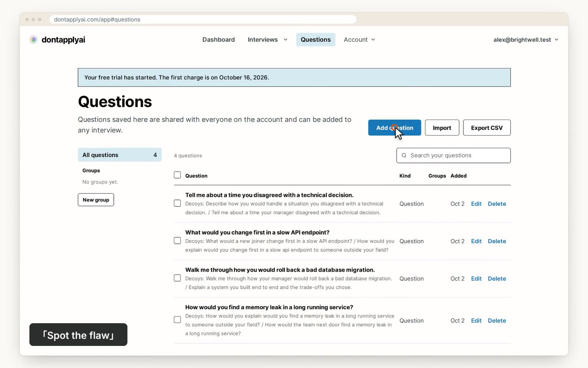
Task: Export questions with Export CSV
Action: [x=487, y=128]
